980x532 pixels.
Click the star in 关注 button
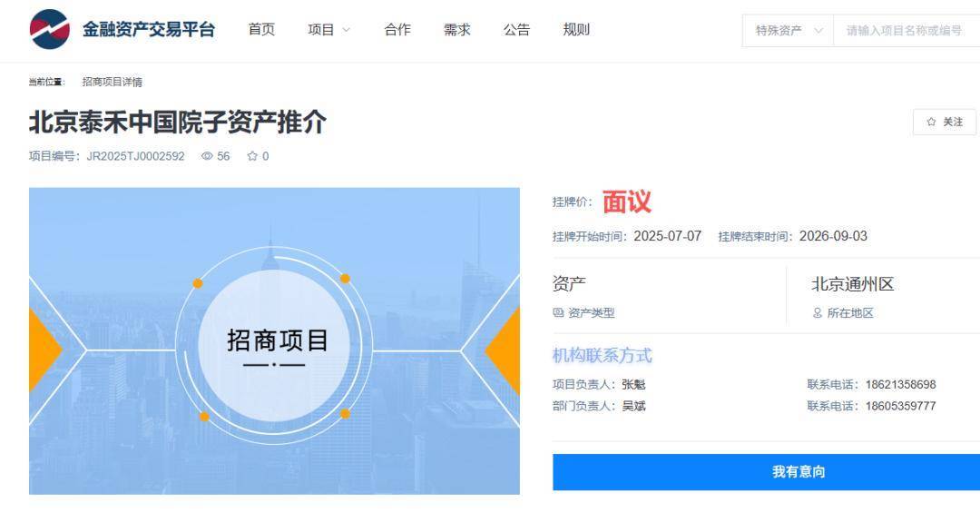(x=931, y=122)
